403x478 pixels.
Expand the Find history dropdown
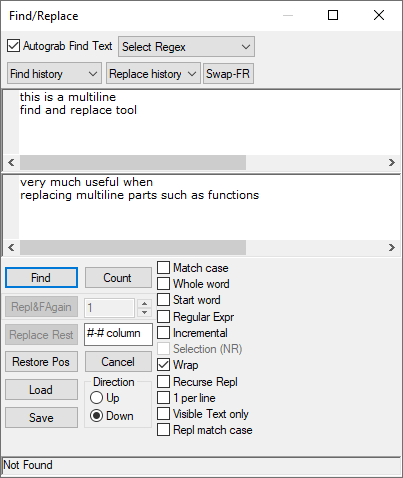pyautogui.click(x=54, y=74)
